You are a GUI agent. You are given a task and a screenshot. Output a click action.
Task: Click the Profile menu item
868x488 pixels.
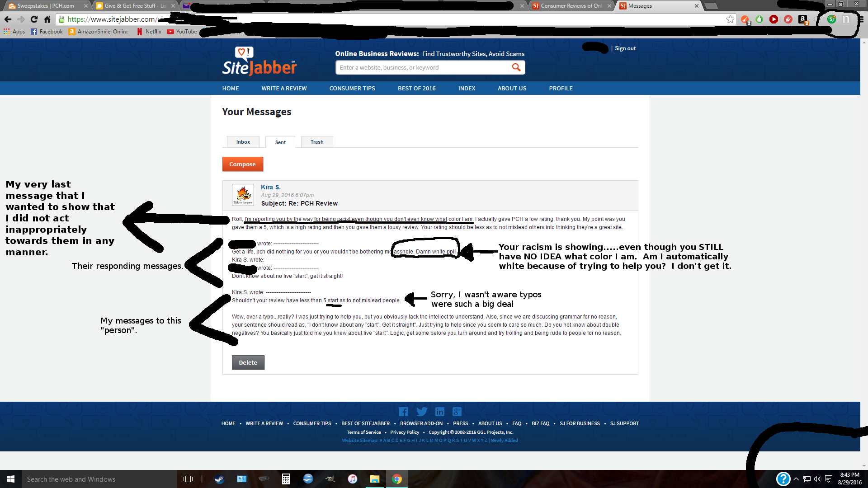point(561,88)
